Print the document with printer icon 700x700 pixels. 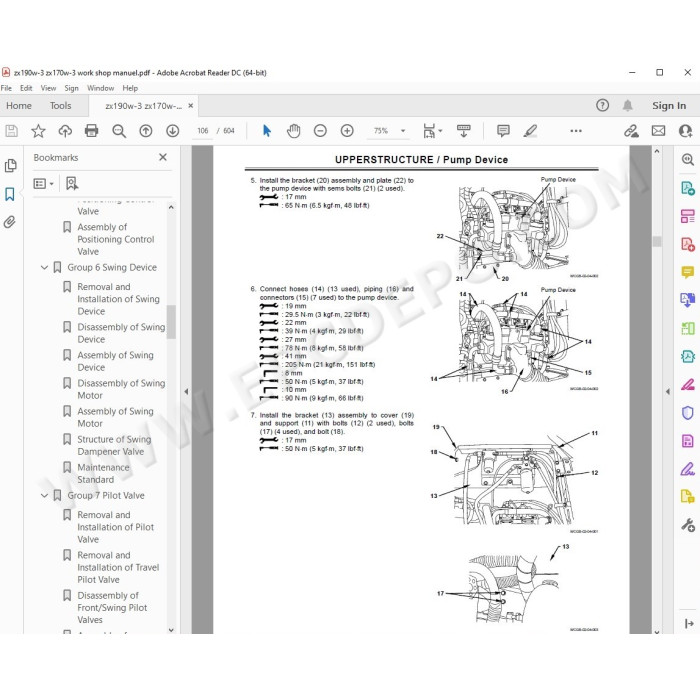(x=92, y=131)
